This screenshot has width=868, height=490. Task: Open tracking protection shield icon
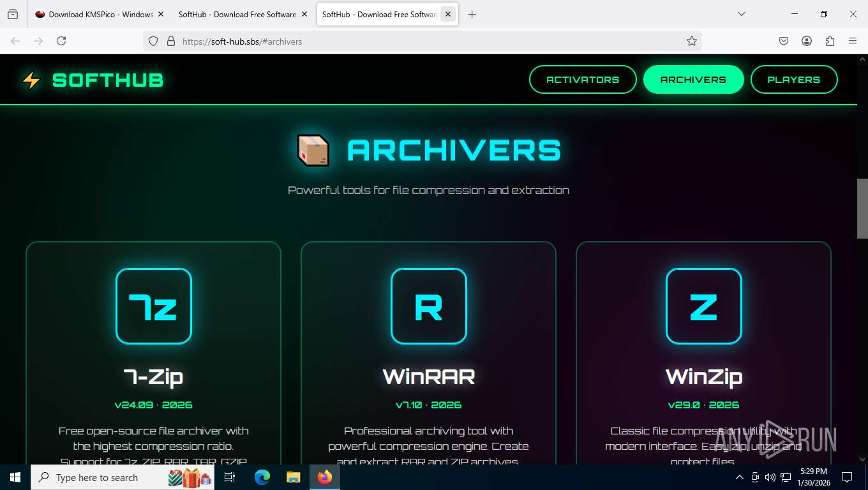click(153, 41)
